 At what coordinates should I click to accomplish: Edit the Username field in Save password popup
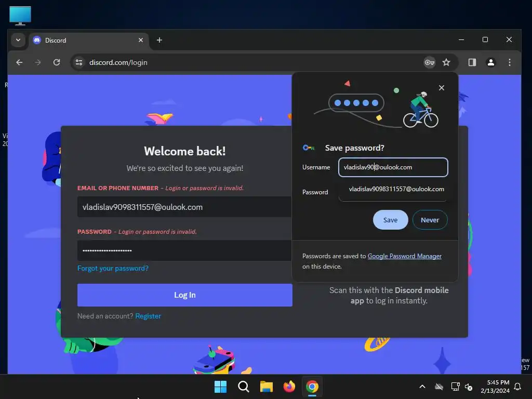coord(393,167)
